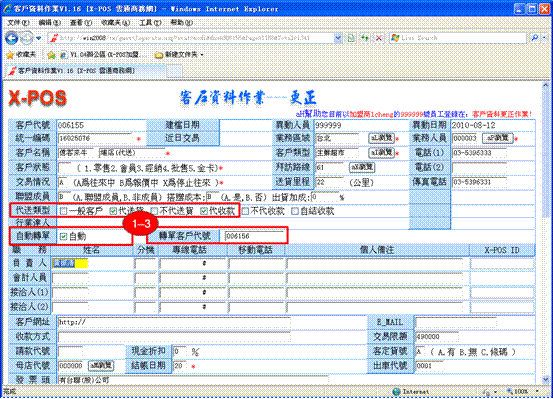This screenshot has height=399, width=553.
Task: Click the red Stop loading icon
Action: (x=379, y=38)
